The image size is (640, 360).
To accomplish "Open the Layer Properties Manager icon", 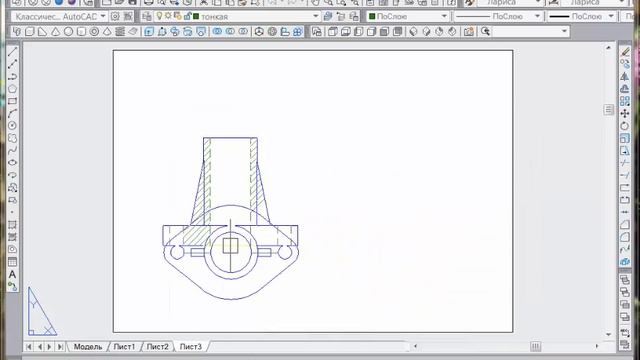I will [147, 16].
